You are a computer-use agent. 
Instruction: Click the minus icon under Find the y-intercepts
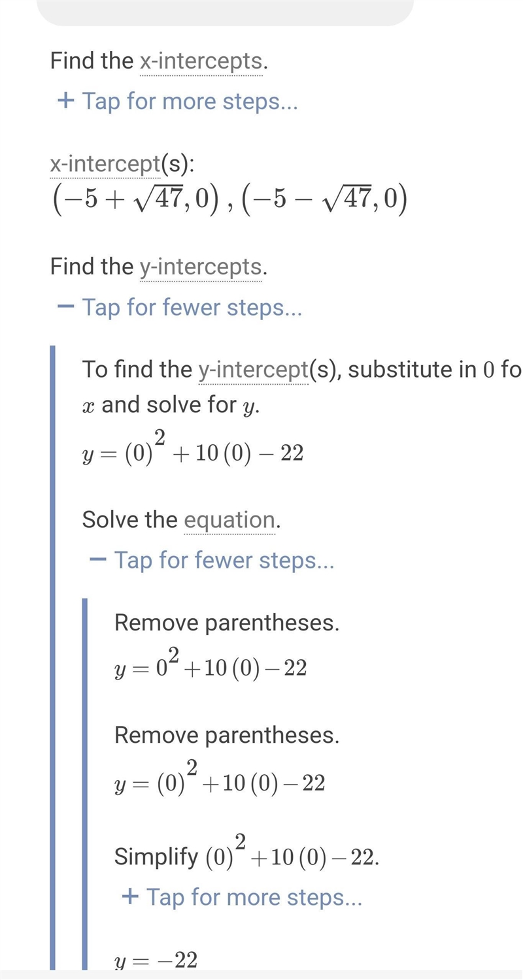pos(65,306)
